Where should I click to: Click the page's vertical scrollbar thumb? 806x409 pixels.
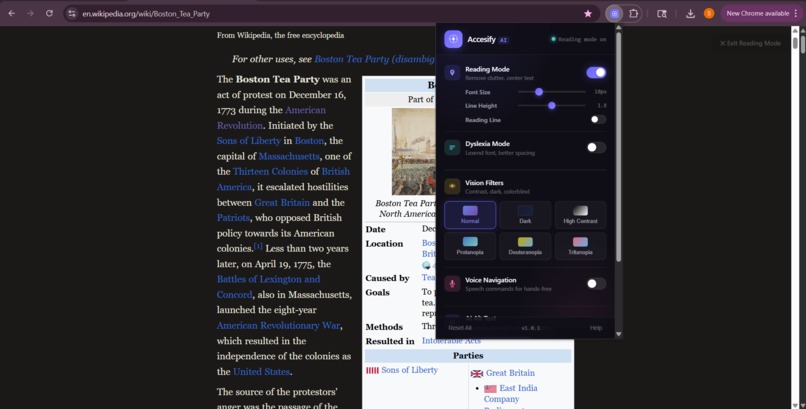(x=795, y=43)
